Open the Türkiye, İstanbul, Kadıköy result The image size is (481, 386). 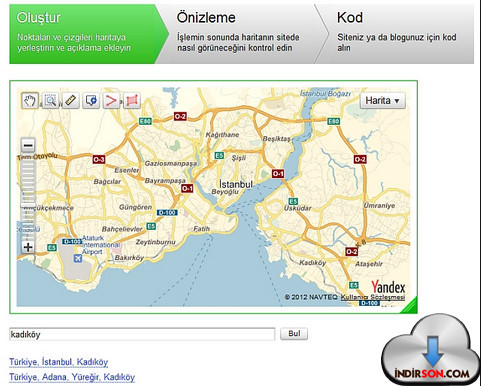point(59,362)
